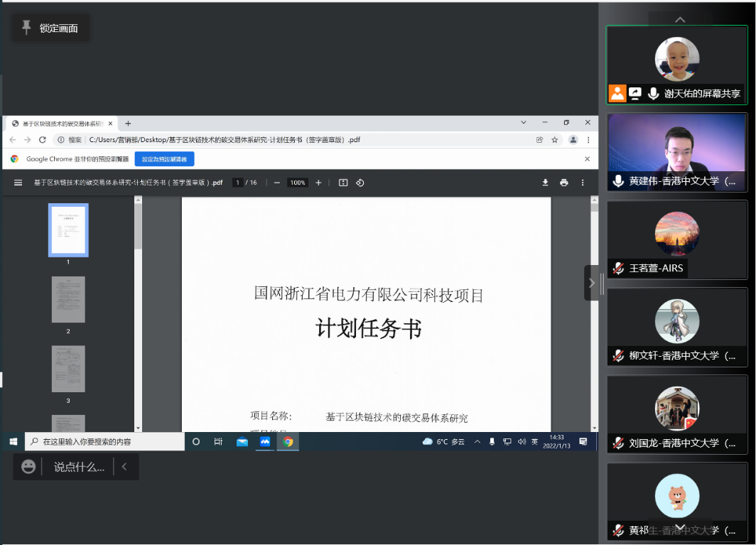This screenshot has width=756, height=545.
Task: Toggle the PDF thumbnail sidebar menu
Action: point(18,183)
